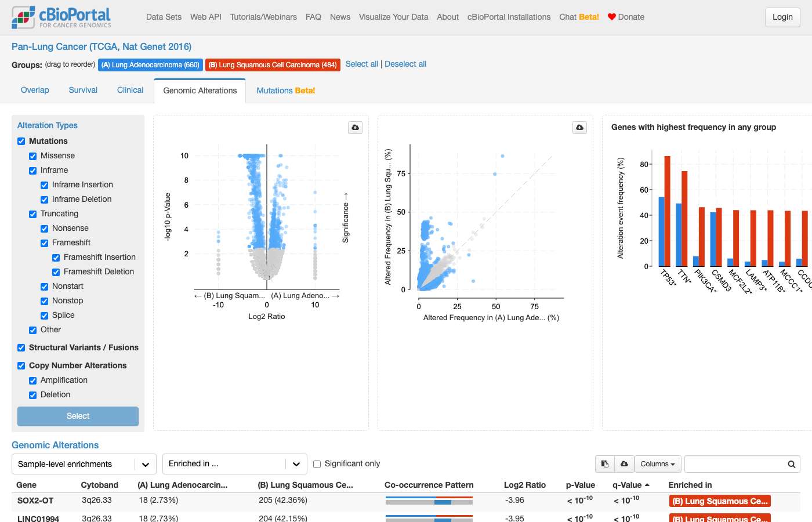The height and width of the screenshot is (522, 812).
Task: Click the Donate heart icon
Action: (611, 17)
